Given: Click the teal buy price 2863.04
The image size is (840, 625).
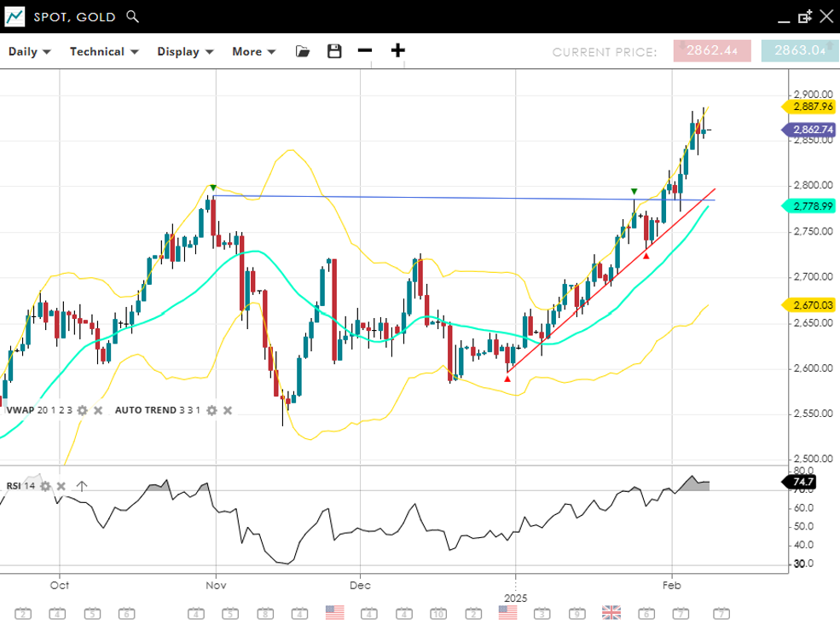Looking at the screenshot, I should tap(800, 51).
